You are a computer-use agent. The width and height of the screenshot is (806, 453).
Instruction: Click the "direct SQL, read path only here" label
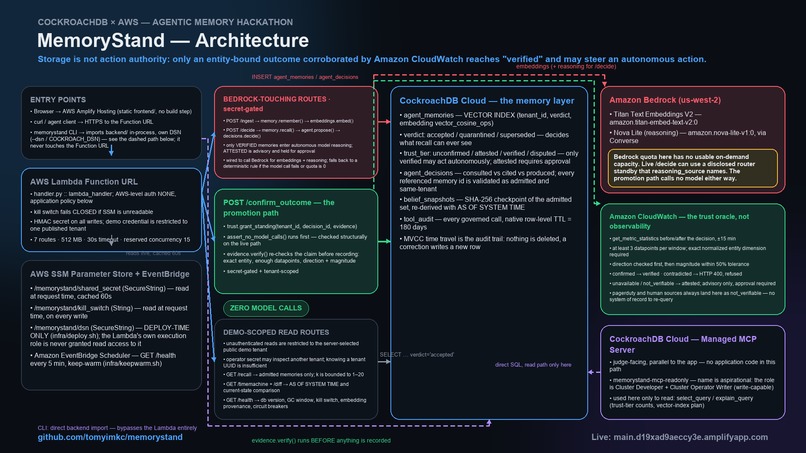(533, 365)
